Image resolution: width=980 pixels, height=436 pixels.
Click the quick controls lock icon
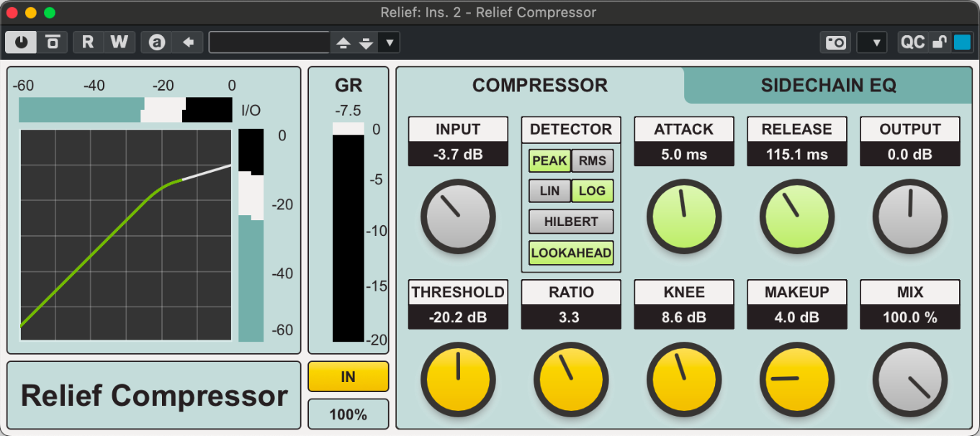[x=939, y=42]
